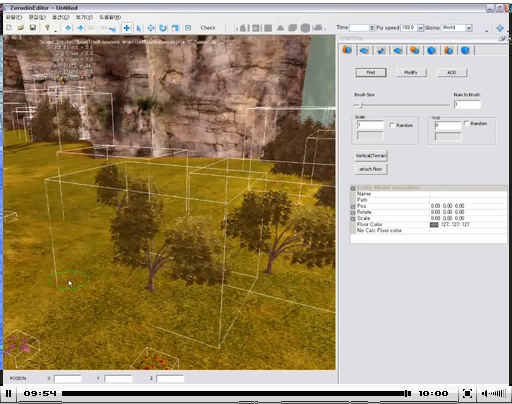
Task: Open the sixth control tab with a blue sphere
Action: click(x=432, y=51)
